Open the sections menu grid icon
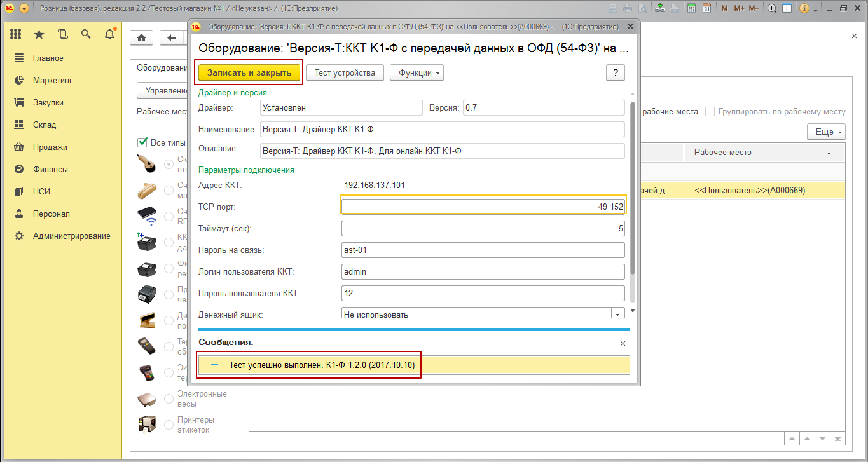Image resolution: width=868 pixels, height=462 pixels. coord(16,35)
